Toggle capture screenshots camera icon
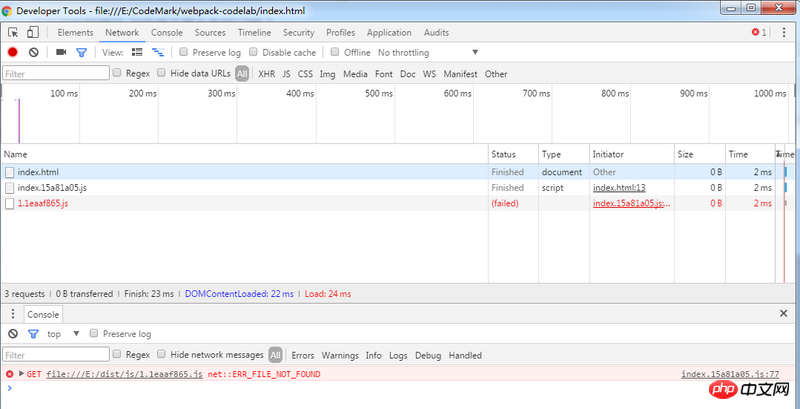This screenshot has height=409, width=800. tap(61, 52)
